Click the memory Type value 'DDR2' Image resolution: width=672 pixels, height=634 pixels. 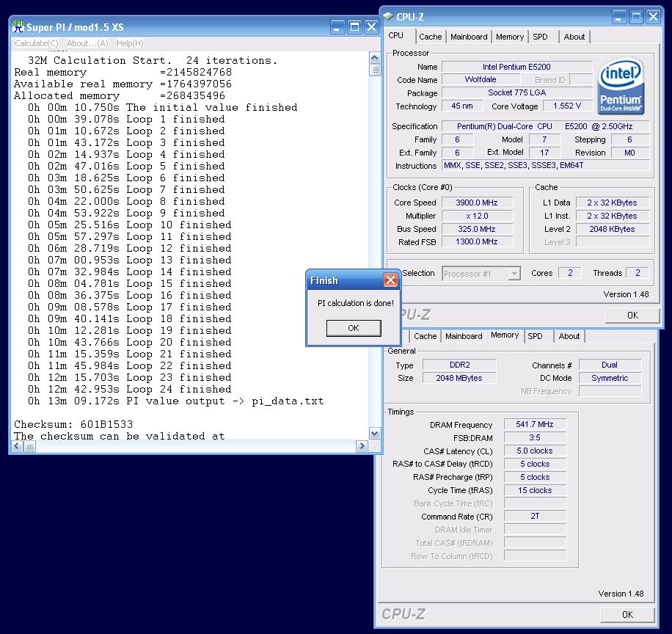pyautogui.click(x=459, y=365)
